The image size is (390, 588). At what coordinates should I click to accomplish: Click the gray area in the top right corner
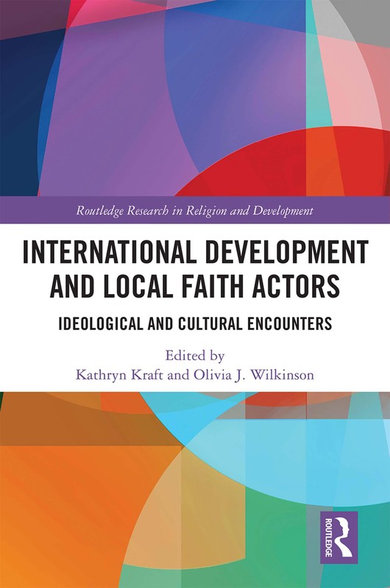pos(361,19)
